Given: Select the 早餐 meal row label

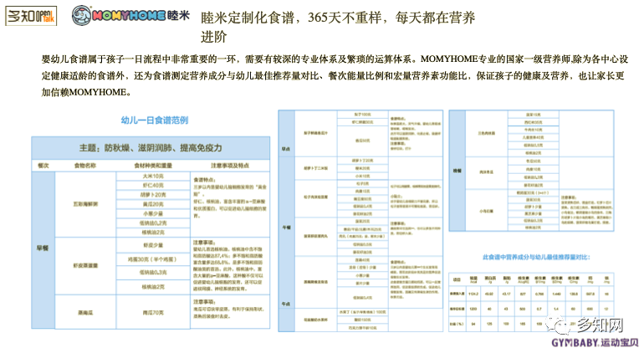Looking at the screenshot, I should coord(43,248).
